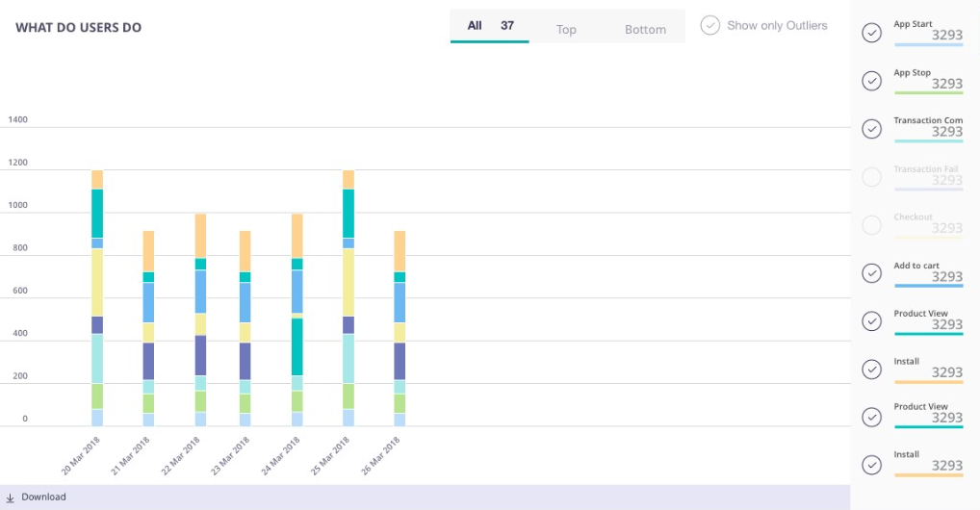Click the 24 Mar 2018 teal bar segment

[x=297, y=346]
